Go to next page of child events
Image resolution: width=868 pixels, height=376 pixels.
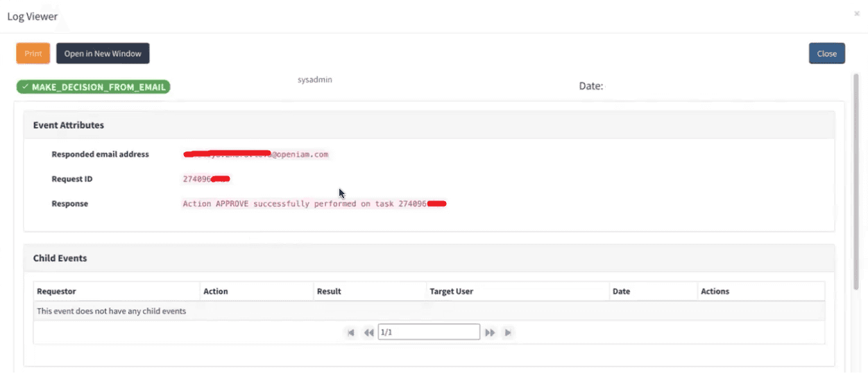490,333
